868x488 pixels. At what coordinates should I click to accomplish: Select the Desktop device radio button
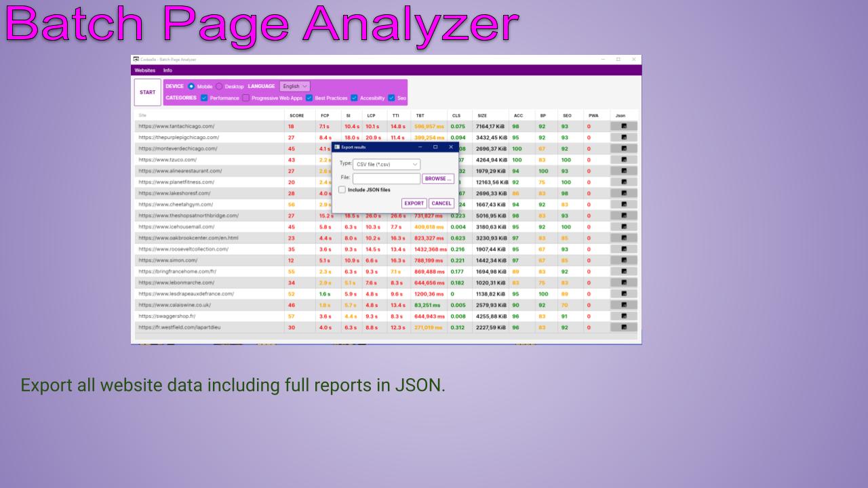pyautogui.click(x=219, y=86)
